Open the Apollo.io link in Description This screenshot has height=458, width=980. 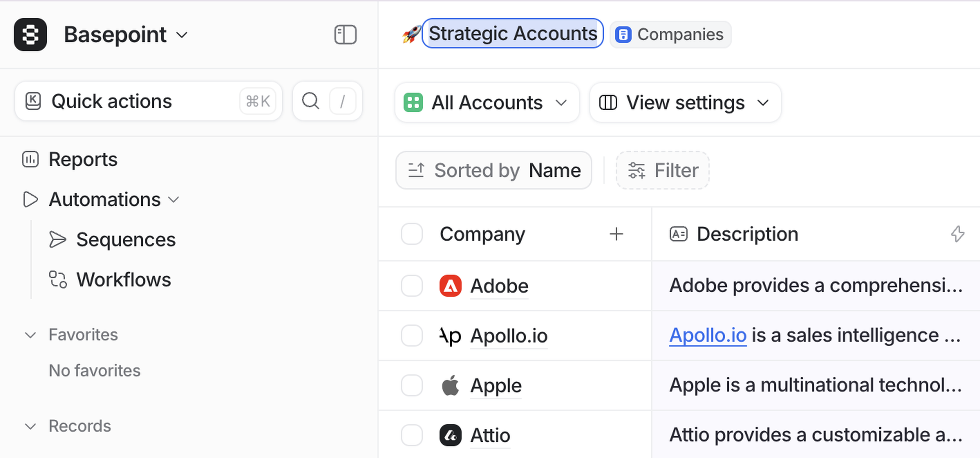(707, 335)
